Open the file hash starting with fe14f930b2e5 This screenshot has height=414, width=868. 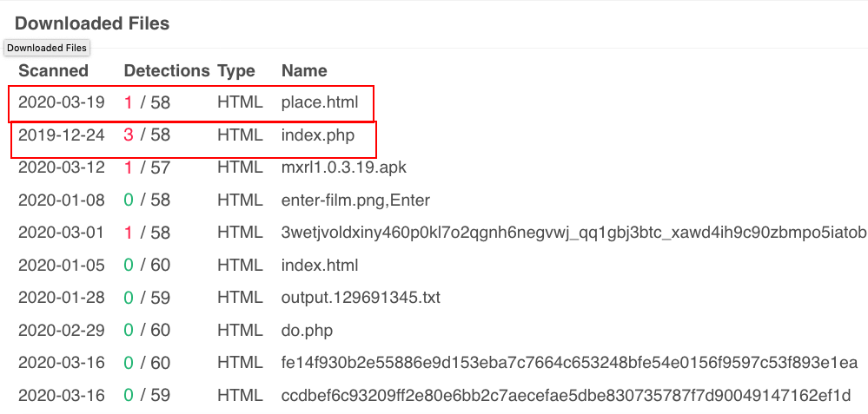click(x=570, y=363)
